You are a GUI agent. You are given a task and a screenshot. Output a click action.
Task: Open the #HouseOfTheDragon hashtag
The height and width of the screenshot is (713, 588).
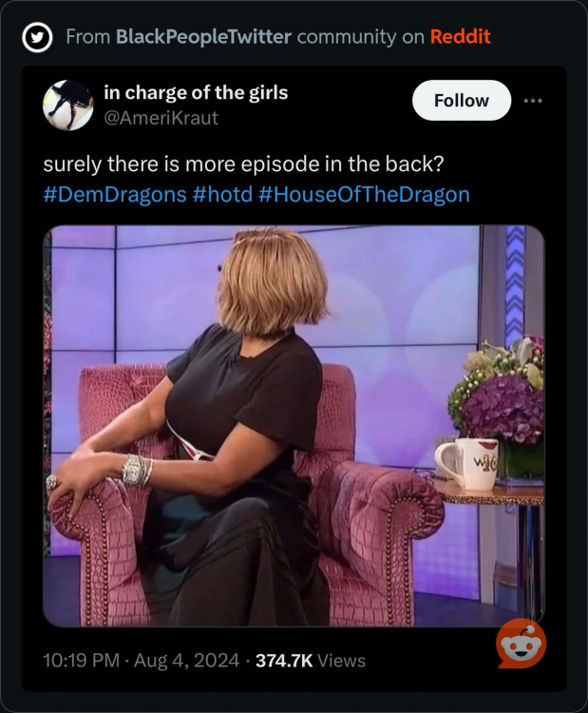[x=364, y=195]
